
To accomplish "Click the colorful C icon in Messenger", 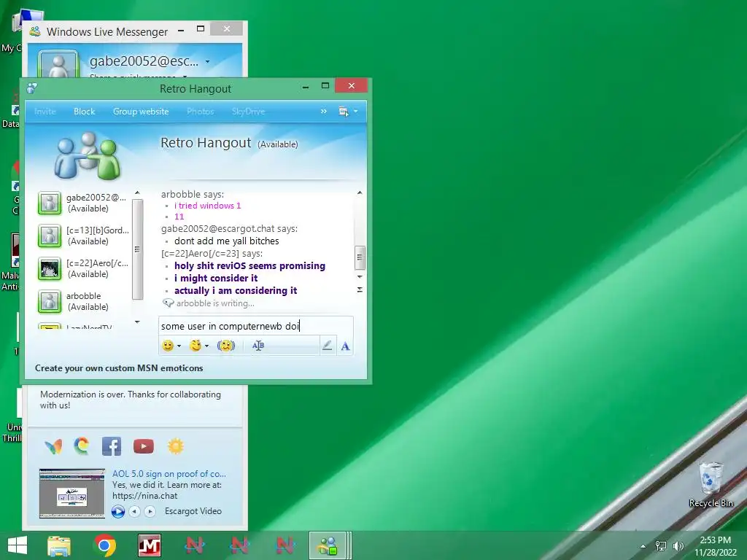I will pos(82,446).
